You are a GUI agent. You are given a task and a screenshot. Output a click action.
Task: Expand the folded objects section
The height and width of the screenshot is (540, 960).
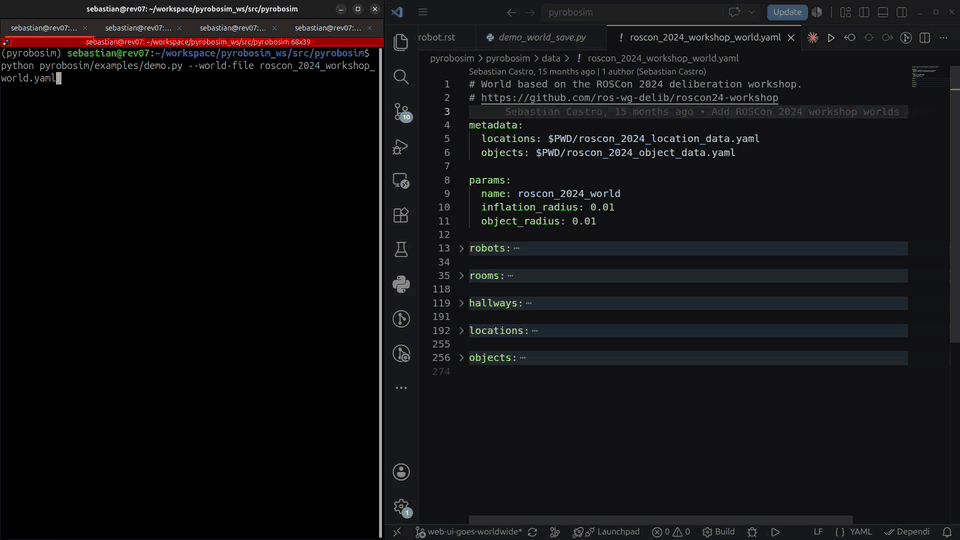[462, 358]
